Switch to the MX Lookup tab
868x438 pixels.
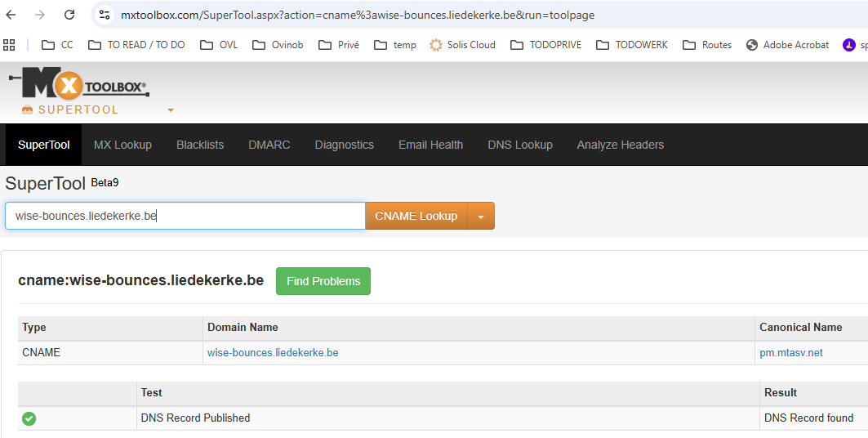point(122,145)
